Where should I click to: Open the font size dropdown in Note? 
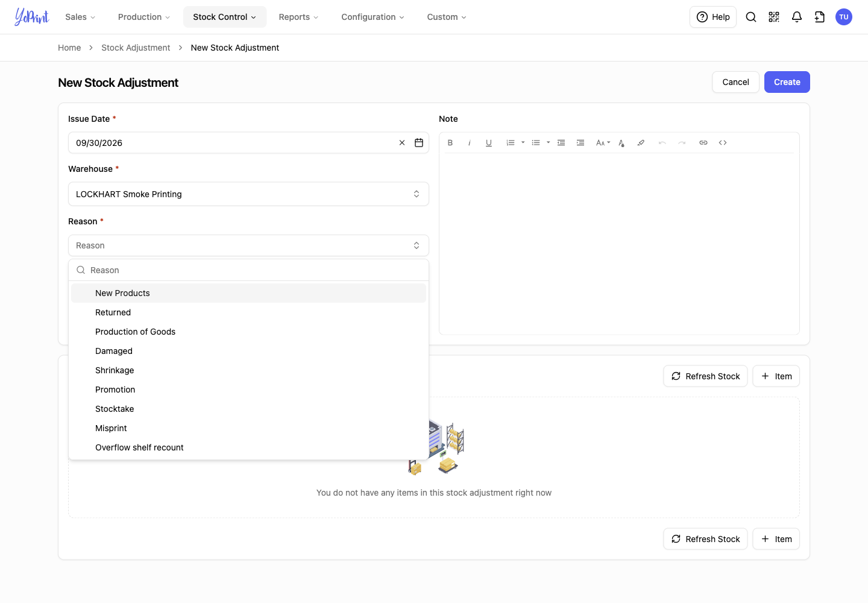(x=603, y=143)
